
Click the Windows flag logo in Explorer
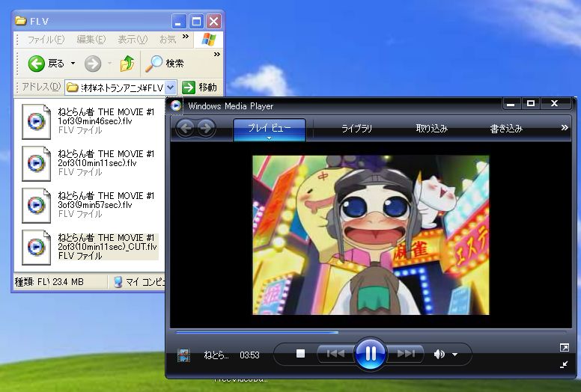point(209,39)
